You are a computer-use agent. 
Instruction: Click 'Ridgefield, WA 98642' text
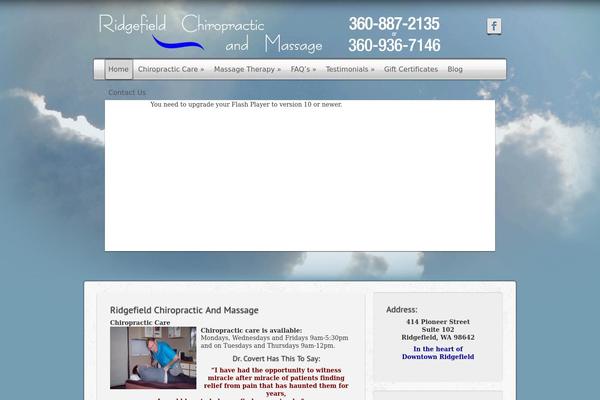(438, 337)
